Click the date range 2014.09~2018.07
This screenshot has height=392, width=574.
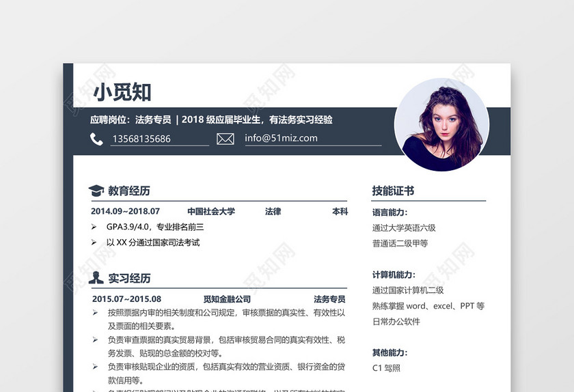tap(125, 211)
